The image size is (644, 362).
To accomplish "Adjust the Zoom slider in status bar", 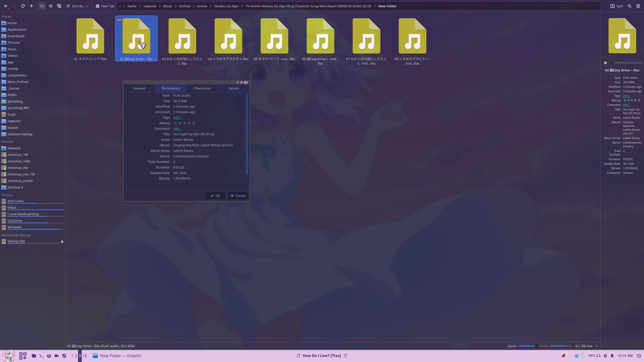I will (537, 346).
